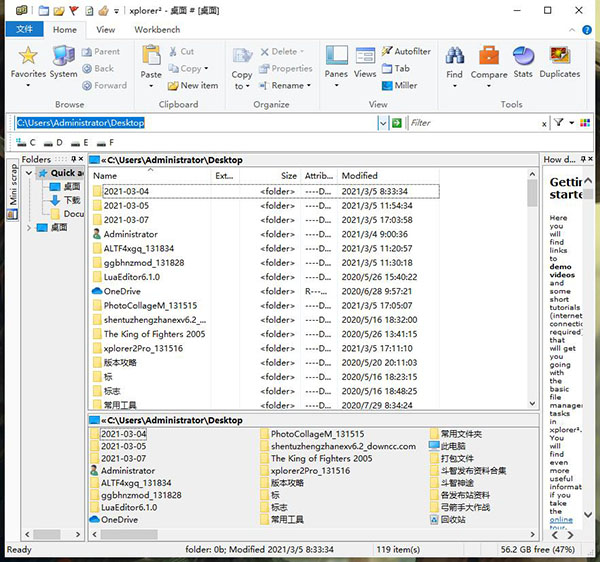Open the Compare dropdown arrow
The height and width of the screenshot is (562, 600).
coord(489,86)
